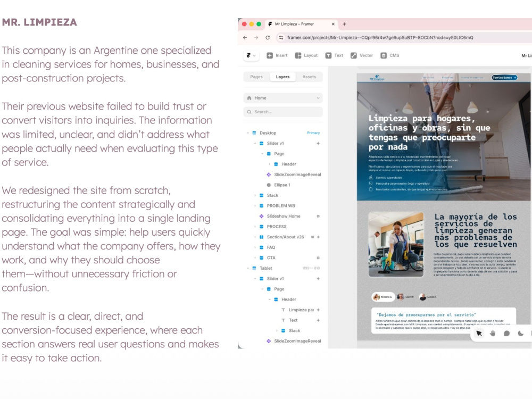Select the Mr Limpieza – Framer browser tab

tap(301, 24)
